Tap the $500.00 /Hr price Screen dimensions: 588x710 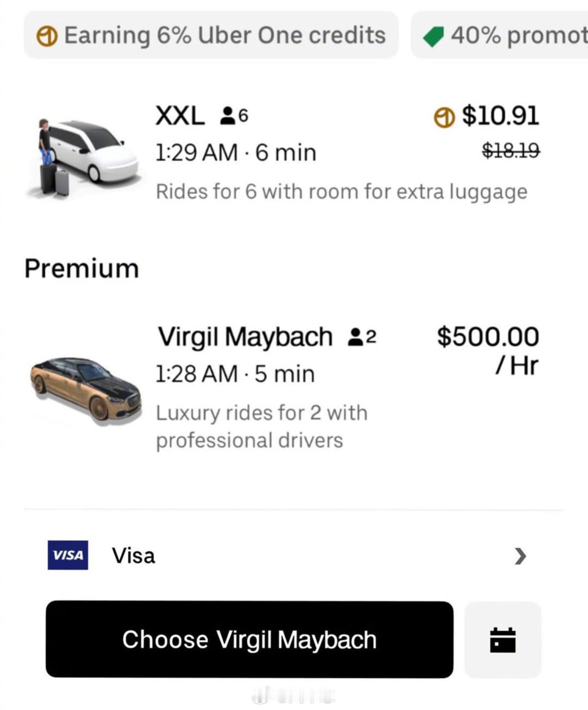pos(488,350)
